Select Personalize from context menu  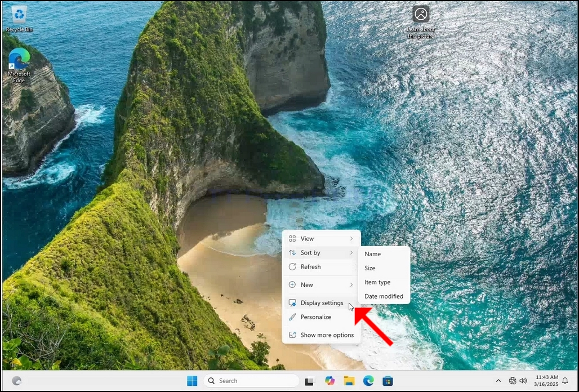point(321,317)
